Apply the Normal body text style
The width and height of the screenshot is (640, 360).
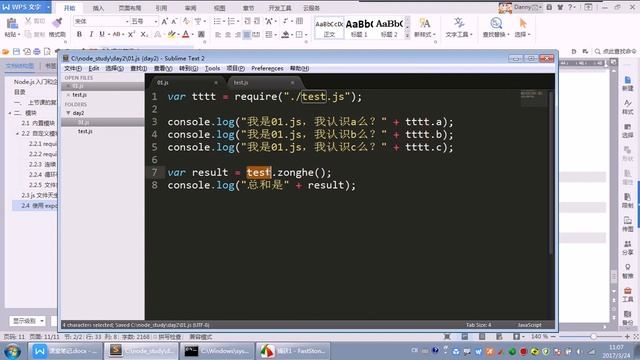click(x=329, y=28)
